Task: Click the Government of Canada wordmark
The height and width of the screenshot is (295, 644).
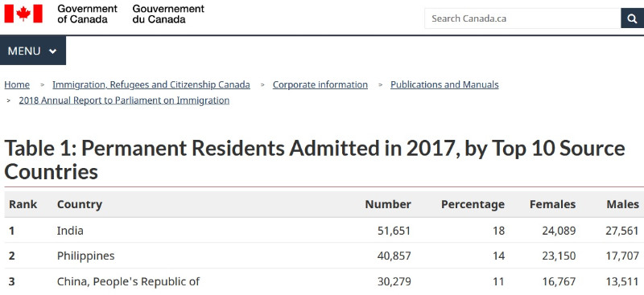Action: click(x=87, y=14)
